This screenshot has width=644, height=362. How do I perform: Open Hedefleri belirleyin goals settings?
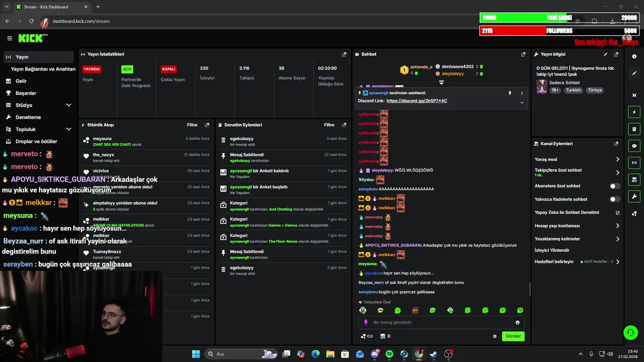[x=577, y=261]
